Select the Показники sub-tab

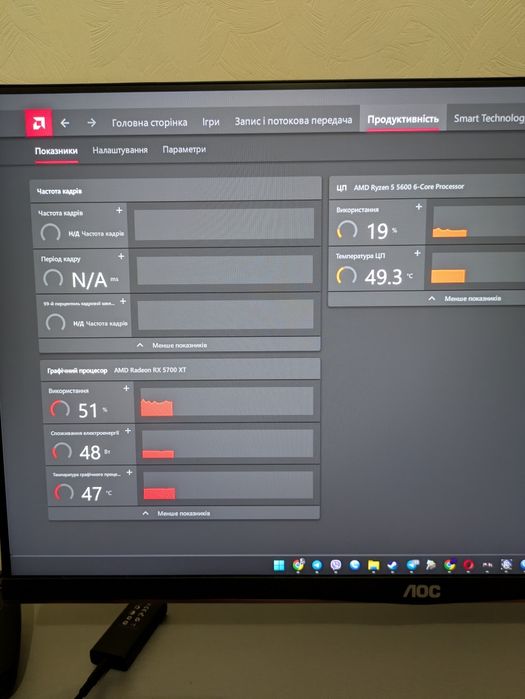point(56,151)
